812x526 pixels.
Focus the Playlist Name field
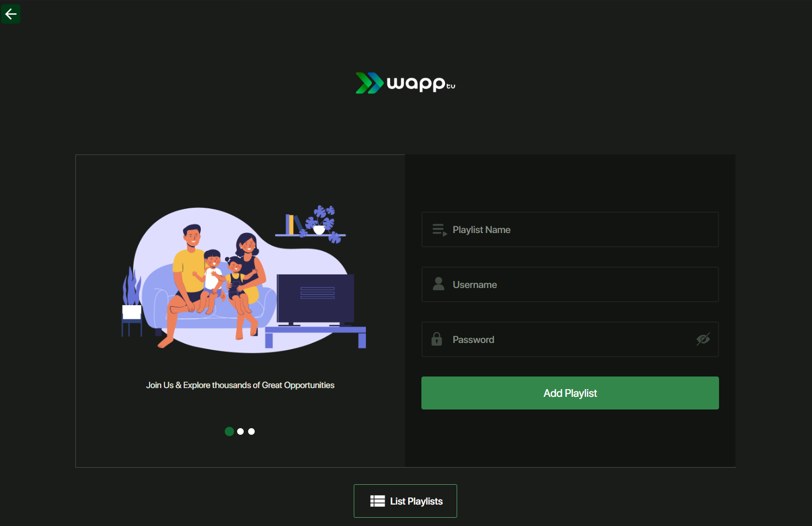click(570, 230)
